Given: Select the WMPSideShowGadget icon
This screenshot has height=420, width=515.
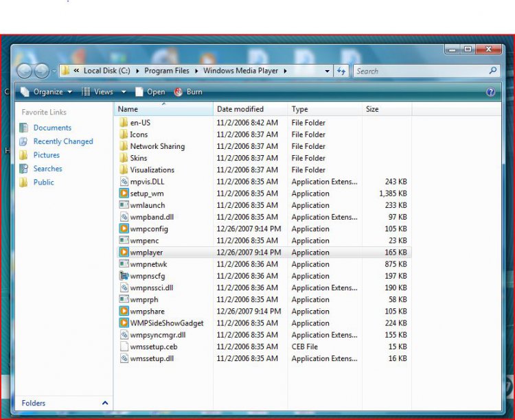Looking at the screenshot, I should (x=124, y=323).
